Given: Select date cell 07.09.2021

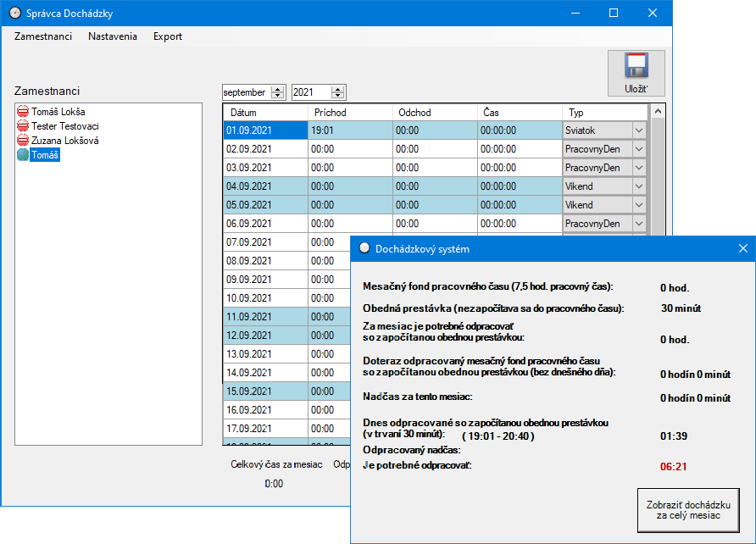Looking at the screenshot, I should pyautogui.click(x=265, y=242).
